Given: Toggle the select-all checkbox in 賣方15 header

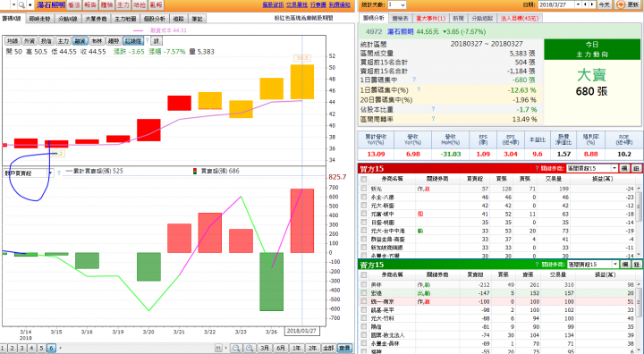Looking at the screenshot, I should (x=363, y=274).
